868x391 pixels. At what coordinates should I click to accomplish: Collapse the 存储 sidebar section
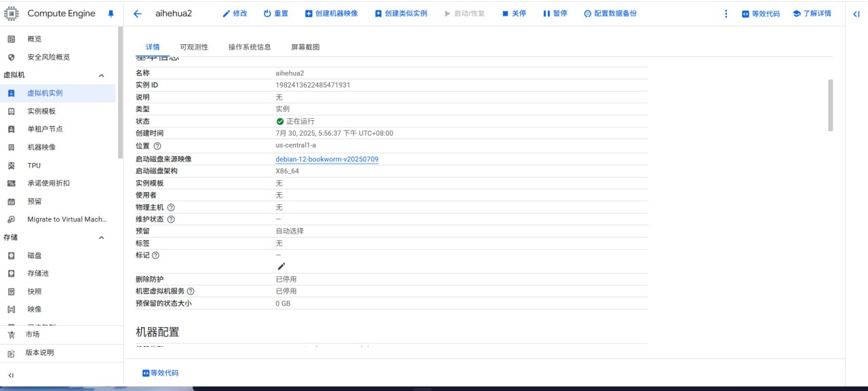click(x=102, y=238)
